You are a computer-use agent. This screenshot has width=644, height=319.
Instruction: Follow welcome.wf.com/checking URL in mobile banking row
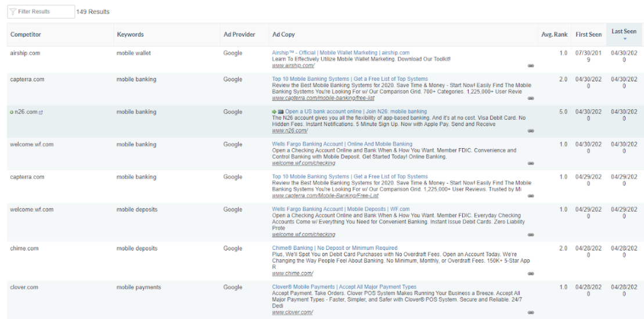click(x=304, y=163)
